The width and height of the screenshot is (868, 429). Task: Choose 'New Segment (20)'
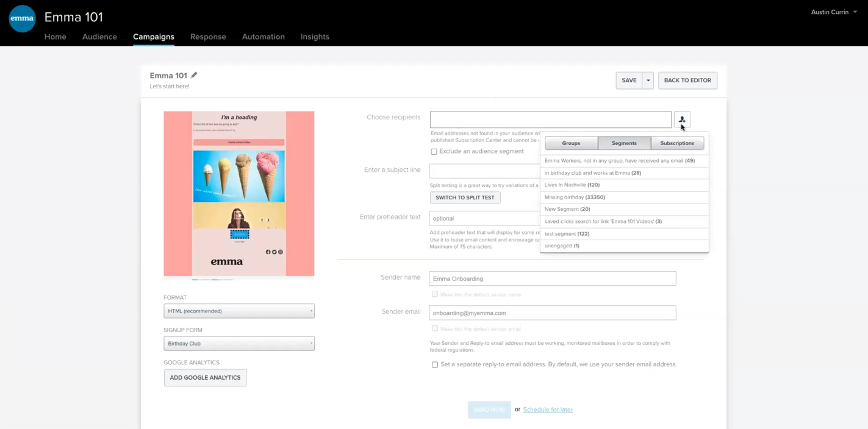click(624, 209)
